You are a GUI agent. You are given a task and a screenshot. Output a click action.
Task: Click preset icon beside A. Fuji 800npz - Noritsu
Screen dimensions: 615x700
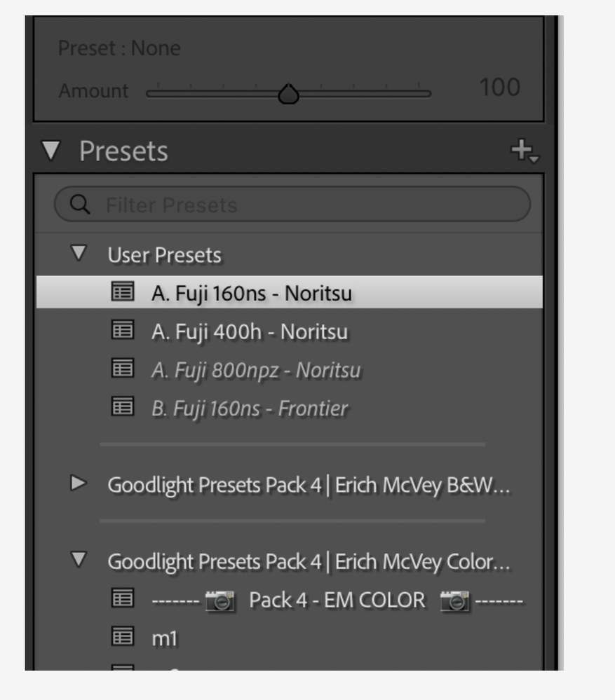[x=123, y=369]
